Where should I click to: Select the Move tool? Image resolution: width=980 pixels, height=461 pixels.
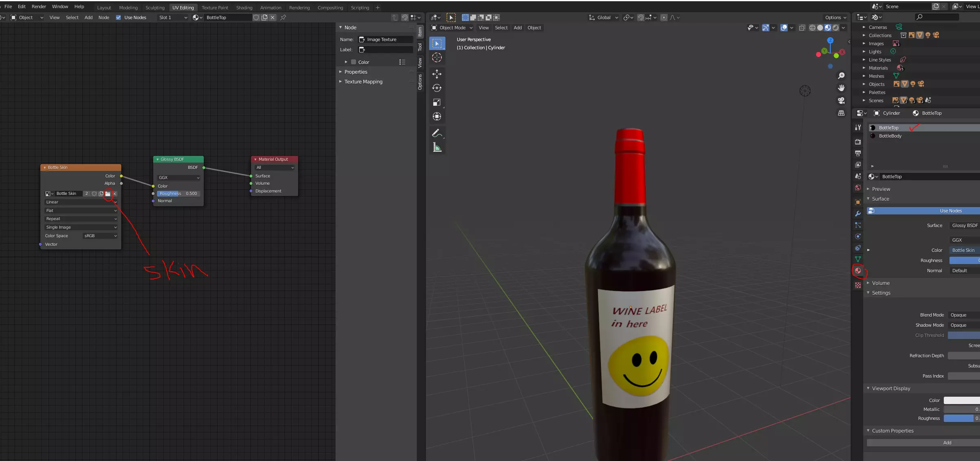coord(437,74)
